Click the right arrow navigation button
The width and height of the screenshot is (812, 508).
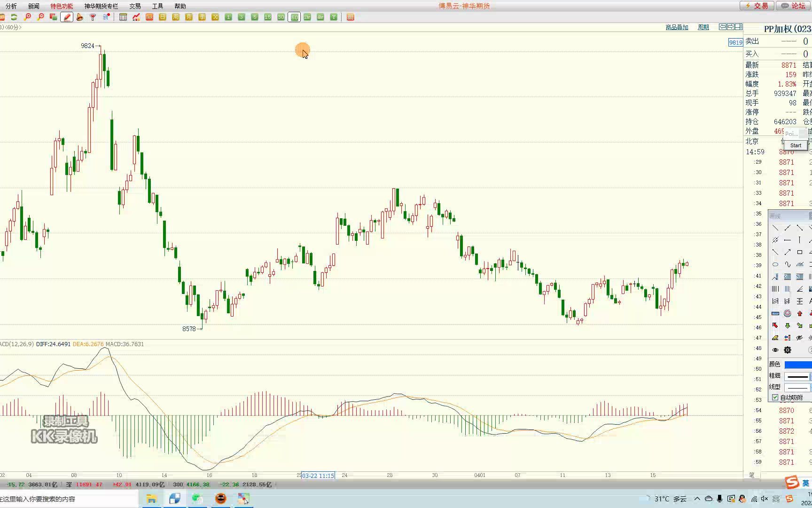(x=731, y=27)
